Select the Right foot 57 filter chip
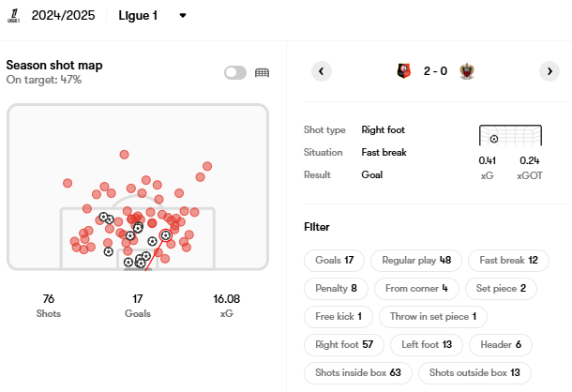Image resolution: width=572 pixels, height=392 pixels. [344, 344]
